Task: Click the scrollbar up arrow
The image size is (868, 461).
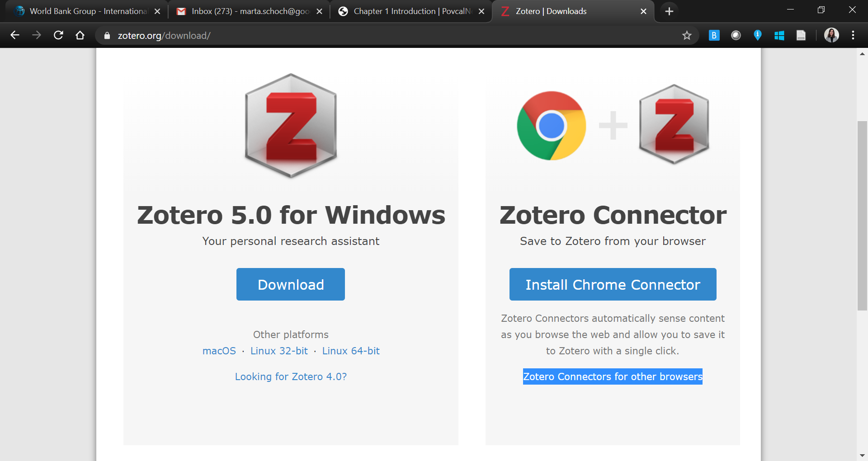Action: click(862, 54)
